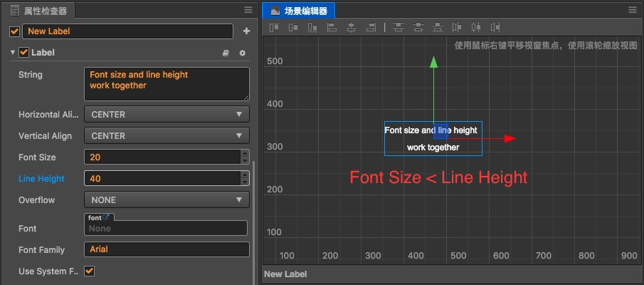Open the Overflow NONE dropdown
Screen dimensions: 644x285
(167, 200)
